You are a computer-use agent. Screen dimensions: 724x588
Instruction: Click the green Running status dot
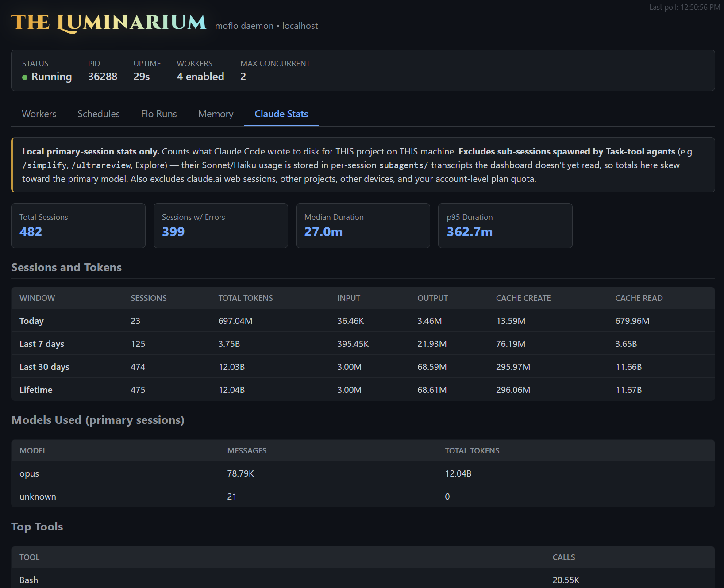(25, 77)
